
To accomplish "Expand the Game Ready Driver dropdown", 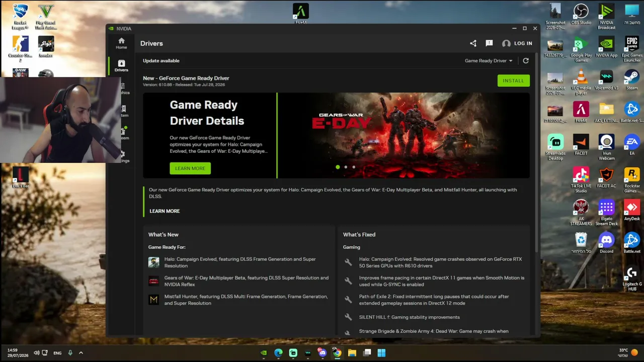I will click(x=489, y=61).
